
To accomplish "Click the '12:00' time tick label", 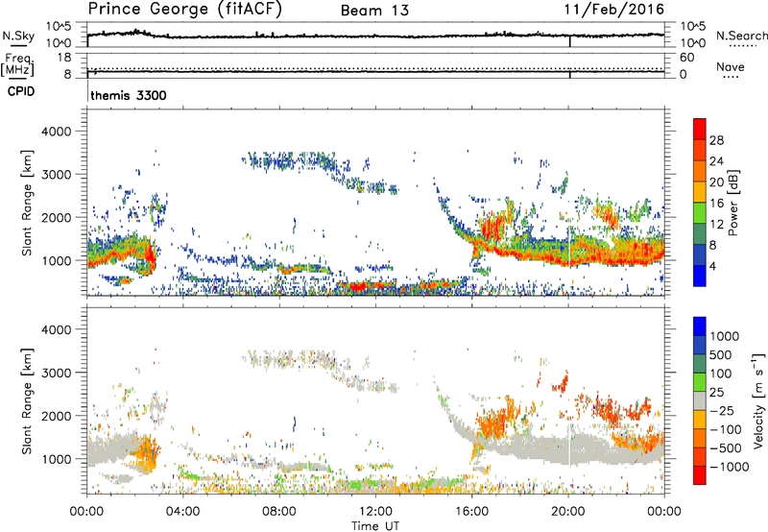I will 375,512.
